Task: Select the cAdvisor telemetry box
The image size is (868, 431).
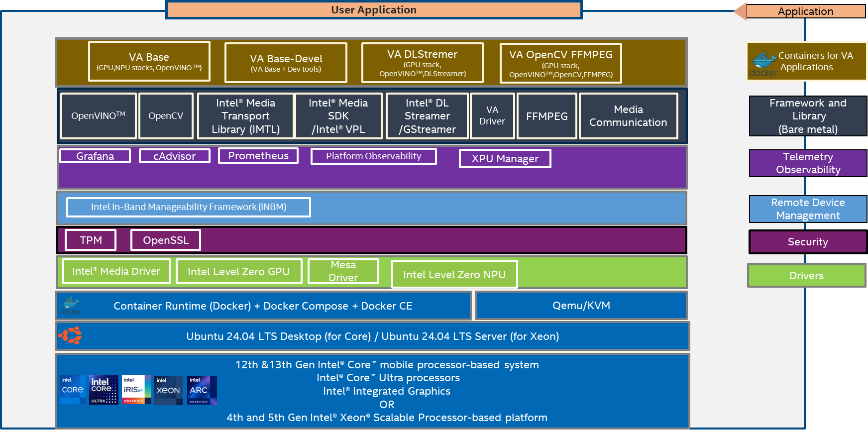Action: 175,156
